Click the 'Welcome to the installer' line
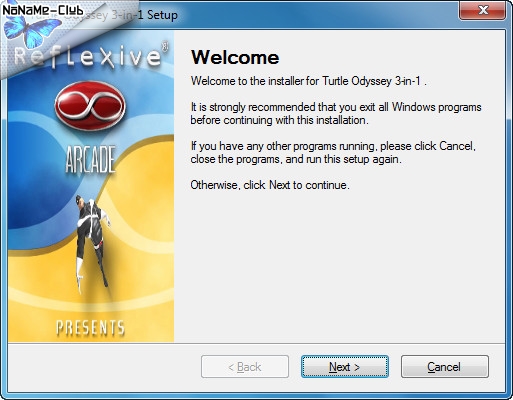The height and width of the screenshot is (400, 513). point(309,81)
